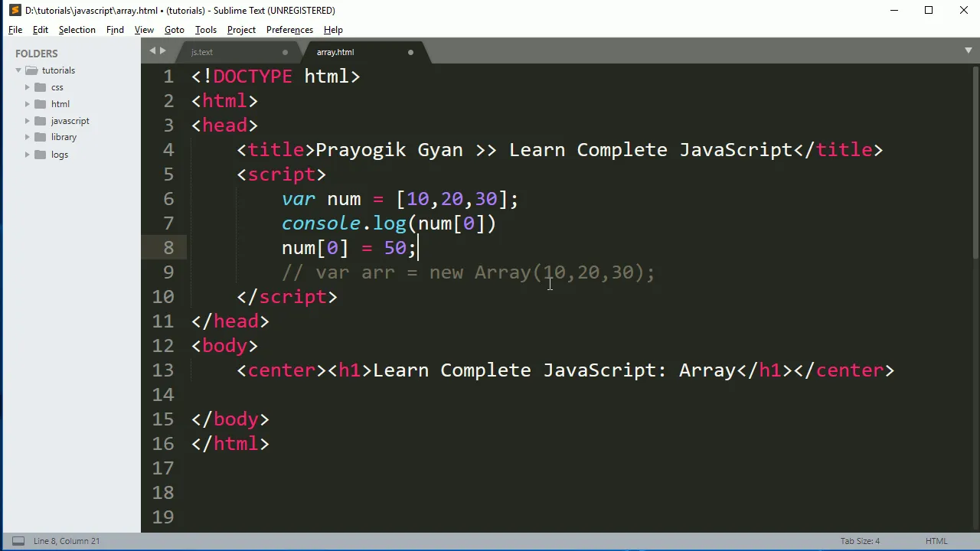
Task: Change the HTML syntax selector
Action: click(936, 541)
